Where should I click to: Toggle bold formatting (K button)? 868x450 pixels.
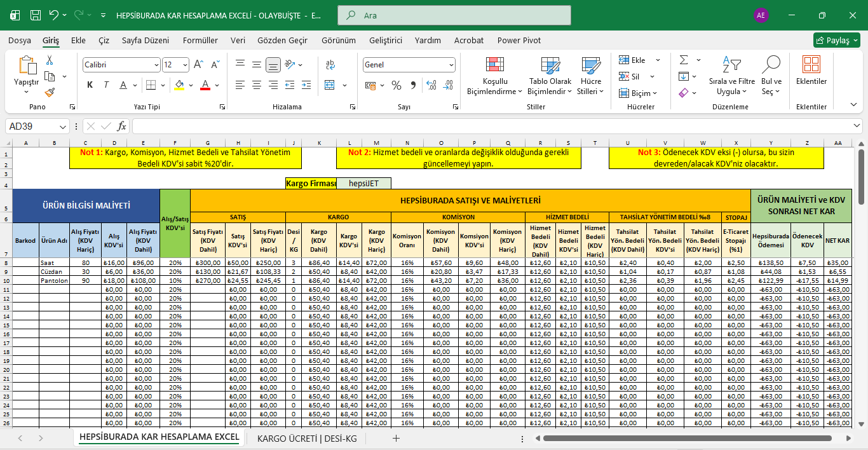coord(90,85)
